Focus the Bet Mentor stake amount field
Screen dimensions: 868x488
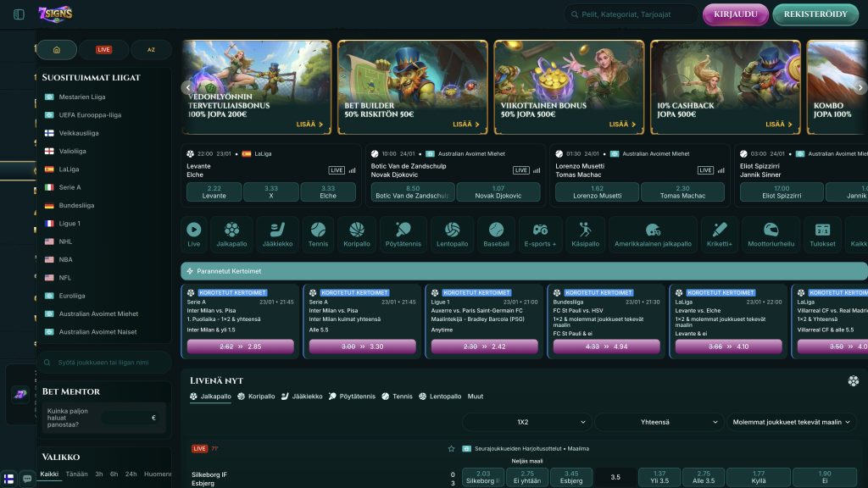pyautogui.click(x=130, y=418)
